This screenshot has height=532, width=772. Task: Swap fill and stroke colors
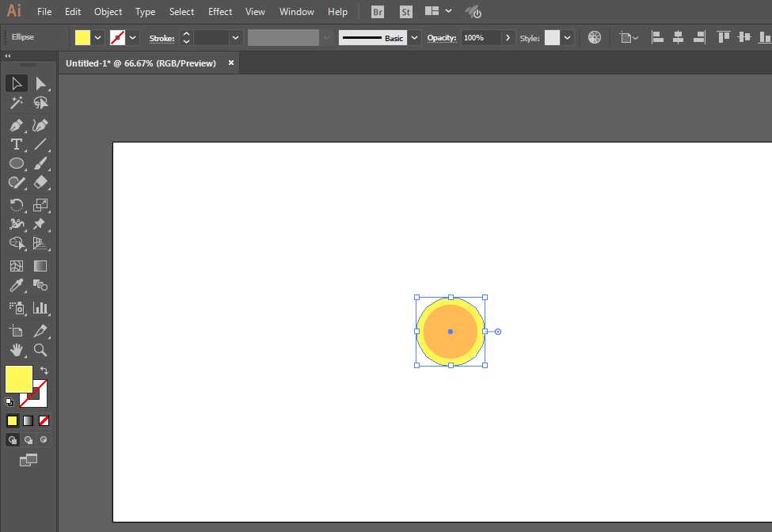[45, 370]
